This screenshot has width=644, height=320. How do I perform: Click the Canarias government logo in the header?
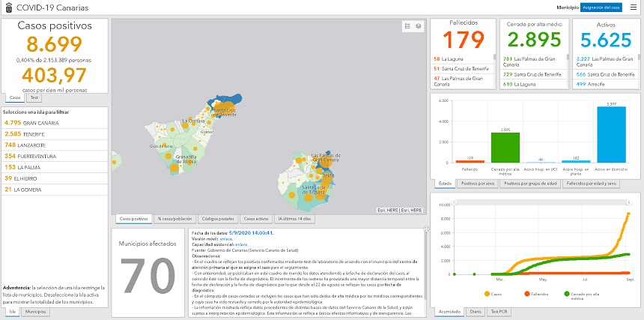point(7,7)
